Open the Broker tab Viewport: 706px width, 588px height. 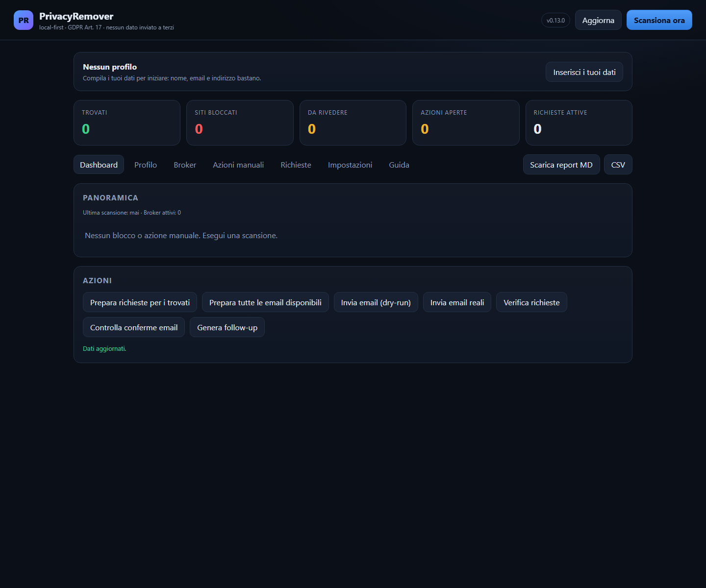[x=185, y=165]
